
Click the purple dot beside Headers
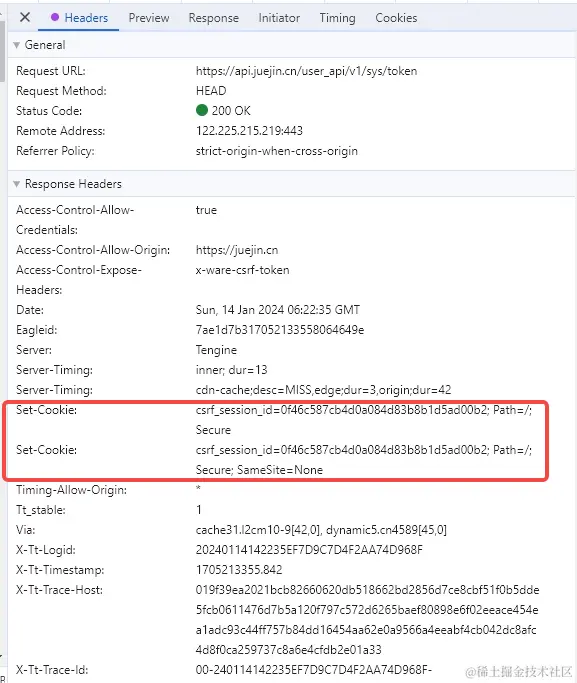tap(55, 17)
